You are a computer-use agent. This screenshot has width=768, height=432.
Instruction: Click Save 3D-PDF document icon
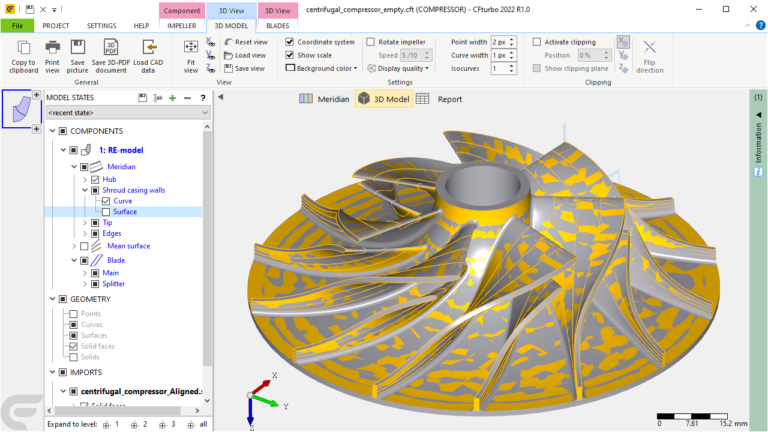[111, 47]
